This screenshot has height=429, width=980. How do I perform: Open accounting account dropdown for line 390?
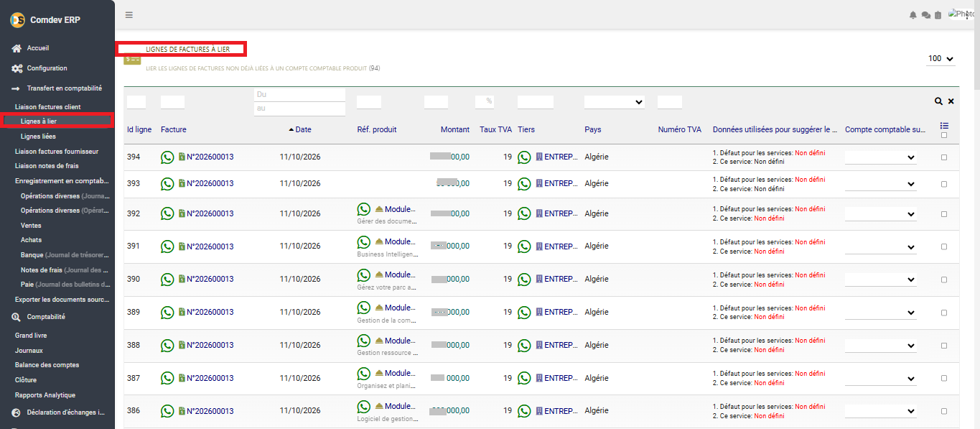pyautogui.click(x=881, y=280)
